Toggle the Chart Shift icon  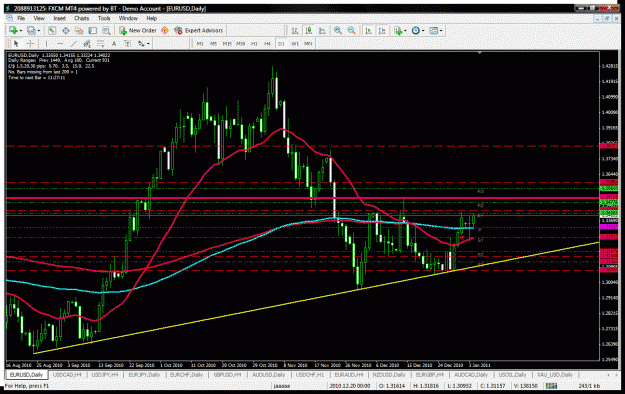tap(382, 30)
